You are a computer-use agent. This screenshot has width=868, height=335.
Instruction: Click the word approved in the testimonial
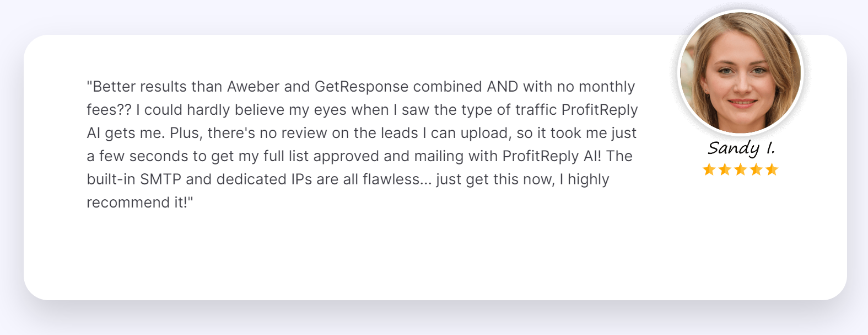(x=346, y=157)
